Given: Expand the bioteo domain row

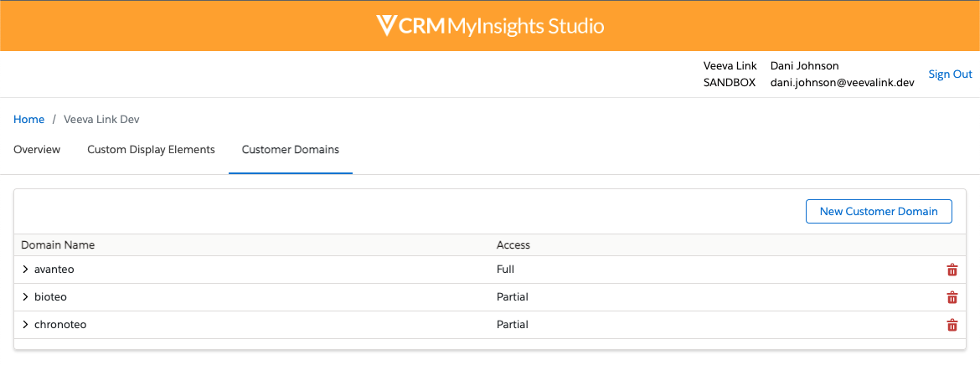Looking at the screenshot, I should point(26,297).
